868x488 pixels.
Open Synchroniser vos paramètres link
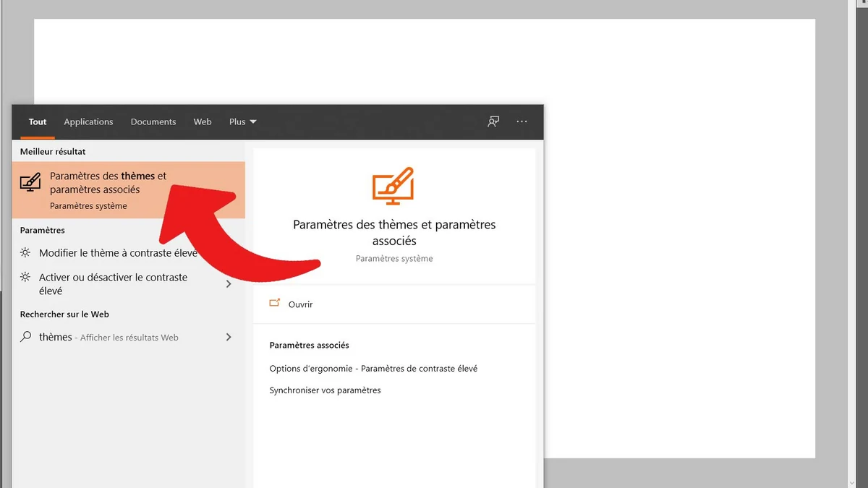[x=325, y=390]
